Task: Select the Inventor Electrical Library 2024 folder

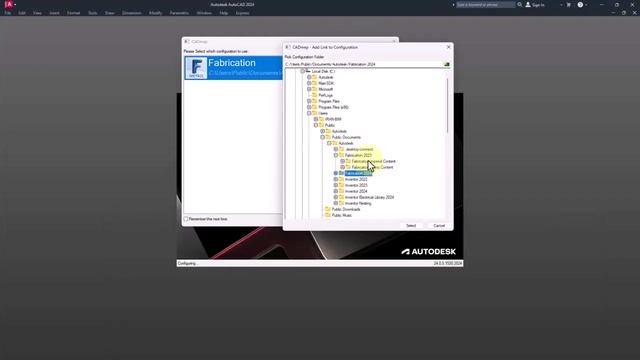Action: (369, 197)
